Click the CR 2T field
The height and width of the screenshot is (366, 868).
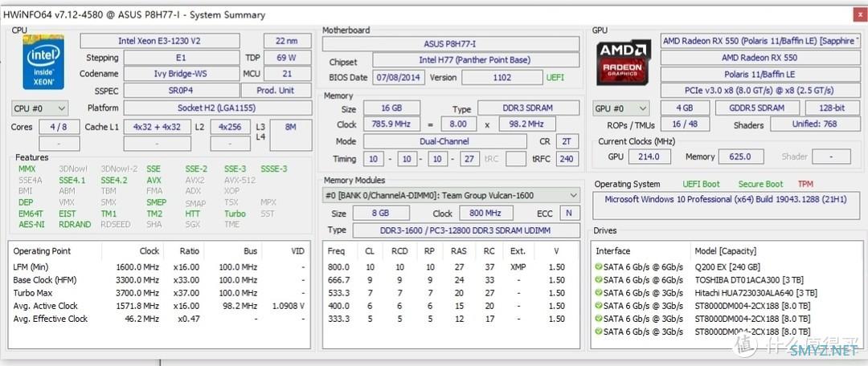[567, 141]
